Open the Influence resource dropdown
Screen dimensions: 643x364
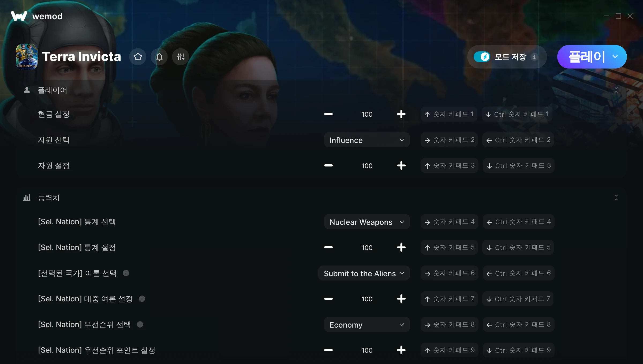pos(367,140)
